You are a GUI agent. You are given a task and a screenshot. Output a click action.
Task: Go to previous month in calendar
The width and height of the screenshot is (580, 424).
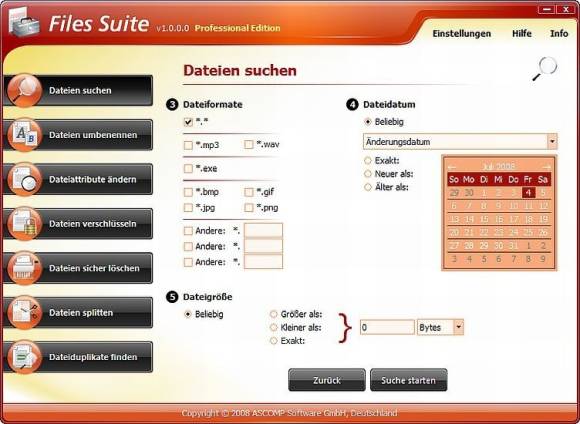pos(452,166)
